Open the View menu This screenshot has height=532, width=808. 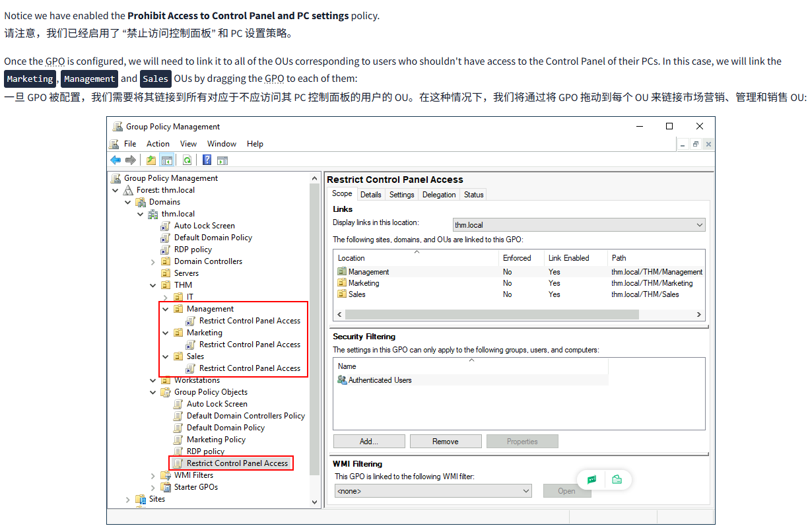188,144
